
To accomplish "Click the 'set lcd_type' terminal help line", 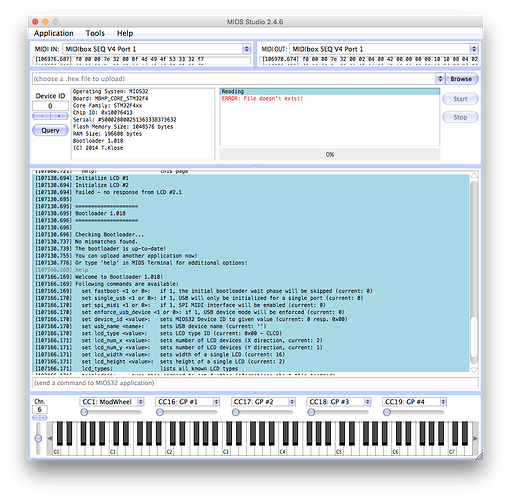I will pos(182,333).
